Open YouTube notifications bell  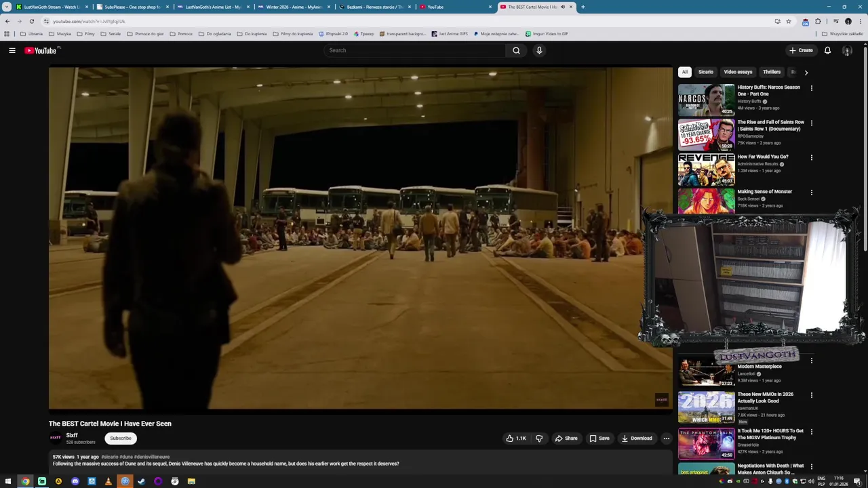[x=827, y=50]
